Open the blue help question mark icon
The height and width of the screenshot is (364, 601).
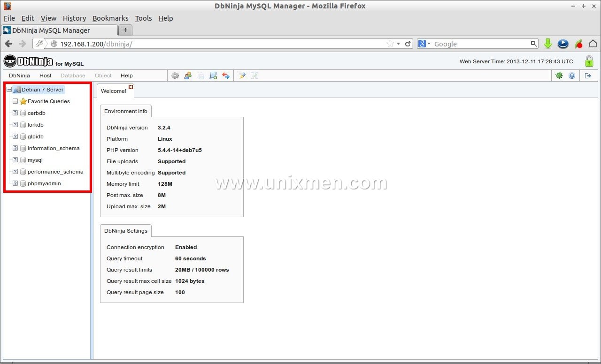(x=572, y=76)
